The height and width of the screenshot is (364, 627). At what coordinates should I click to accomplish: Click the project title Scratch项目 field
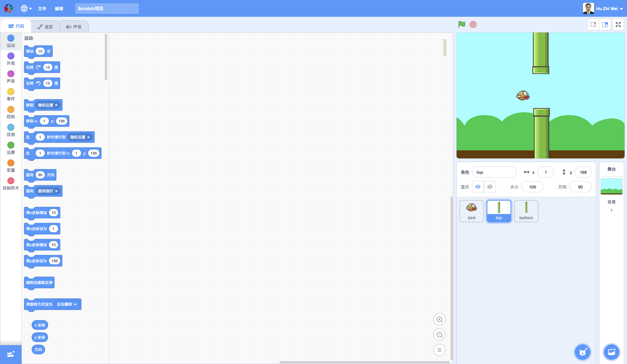click(x=107, y=8)
